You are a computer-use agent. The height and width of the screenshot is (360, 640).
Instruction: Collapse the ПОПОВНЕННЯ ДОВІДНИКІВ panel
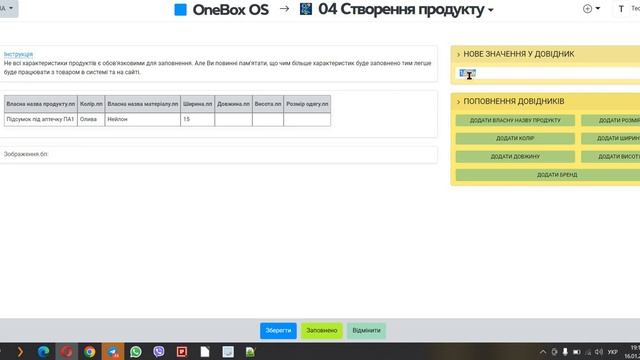(458, 102)
